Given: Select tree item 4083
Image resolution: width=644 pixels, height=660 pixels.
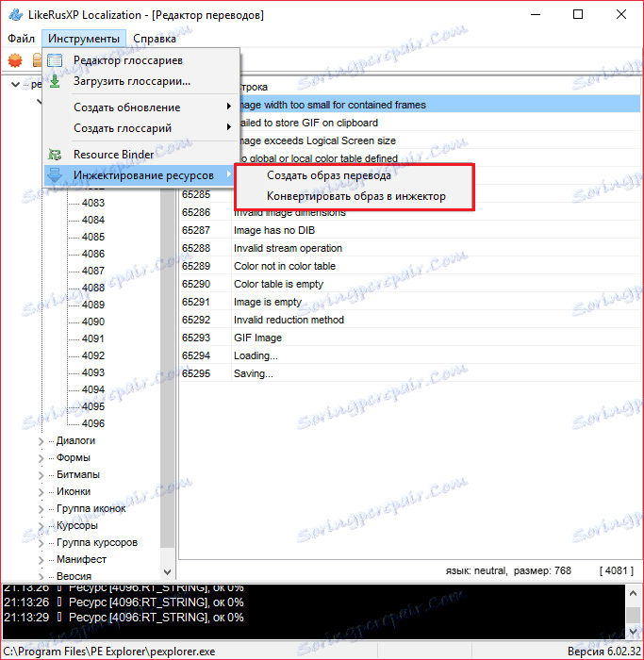Looking at the screenshot, I should pyautogui.click(x=93, y=203).
